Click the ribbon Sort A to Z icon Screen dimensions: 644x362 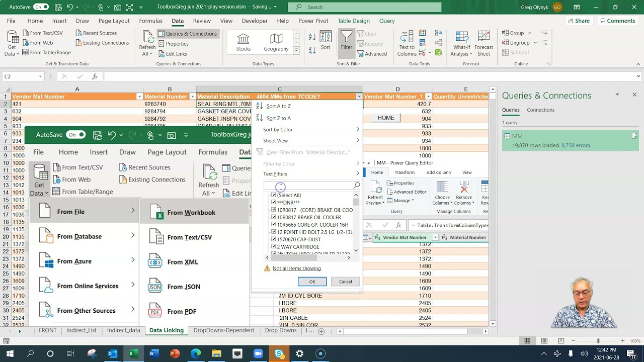[x=312, y=38]
